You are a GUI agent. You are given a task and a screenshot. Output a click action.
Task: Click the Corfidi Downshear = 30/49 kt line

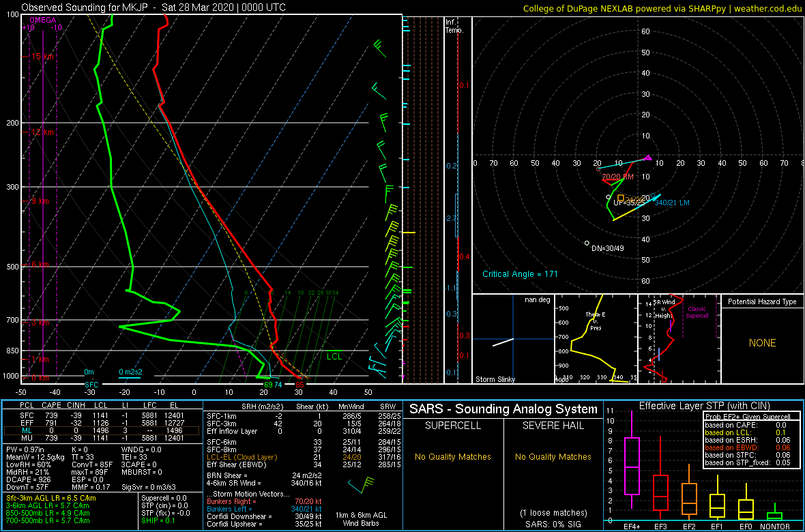[264, 516]
